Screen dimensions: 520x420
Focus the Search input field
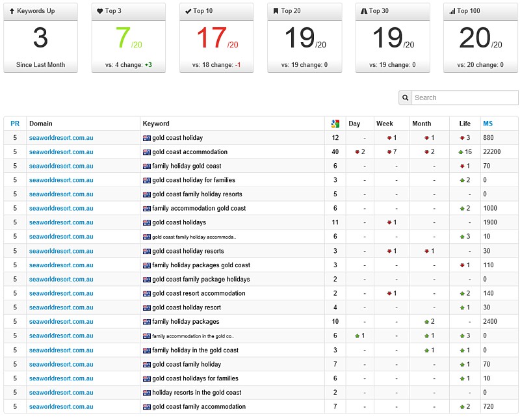click(465, 98)
